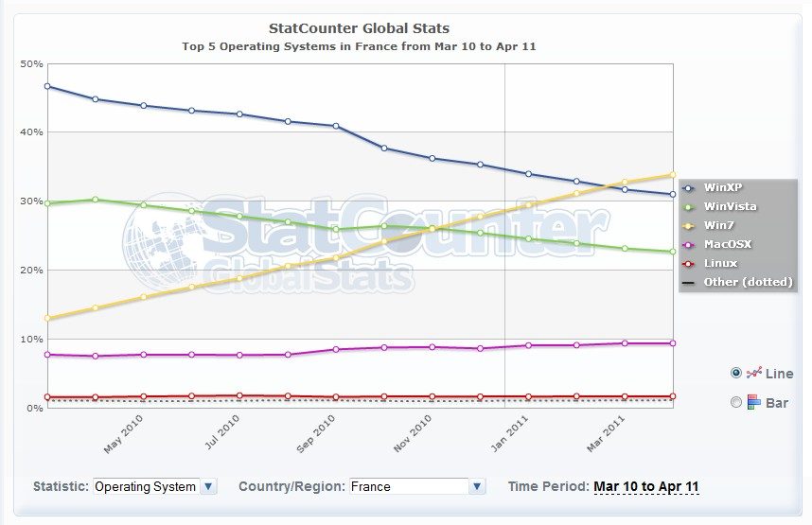
Task: Toggle the MacOSX legend marker
Action: click(689, 244)
